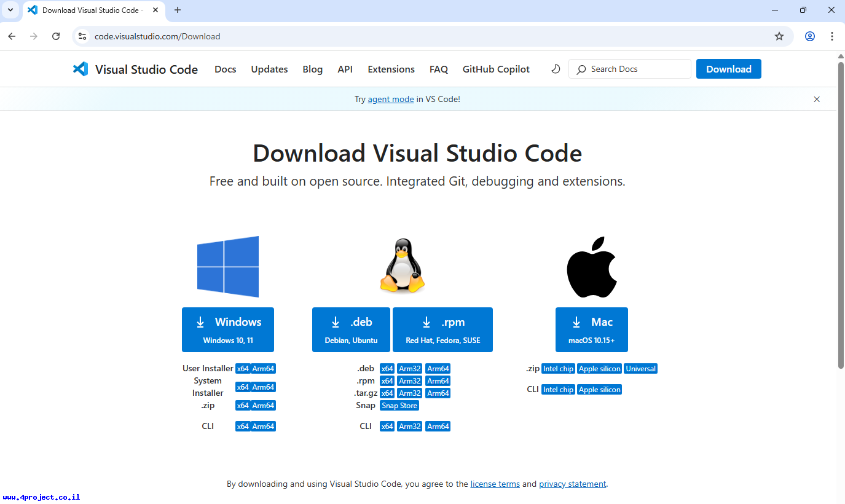Go back using the browser back arrow
This screenshot has height=504, width=845.
[x=12, y=36]
